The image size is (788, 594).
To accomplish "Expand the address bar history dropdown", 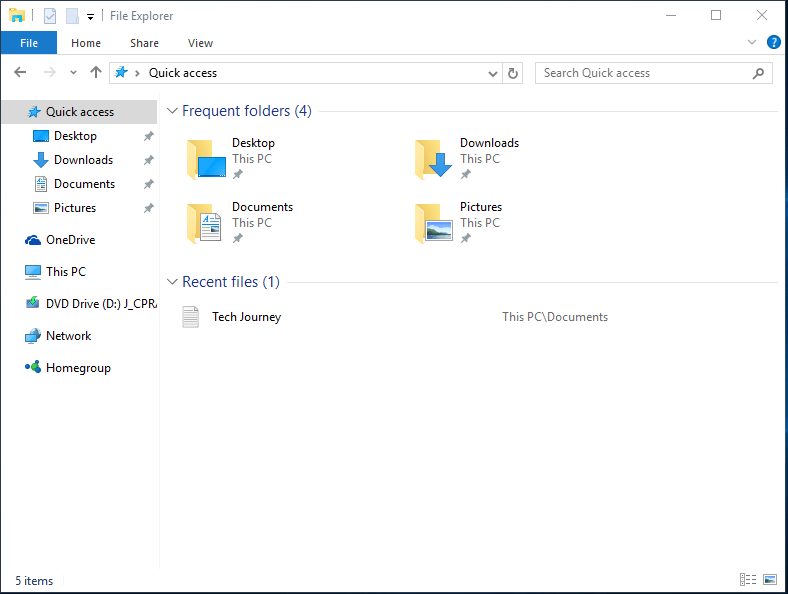I will 492,73.
